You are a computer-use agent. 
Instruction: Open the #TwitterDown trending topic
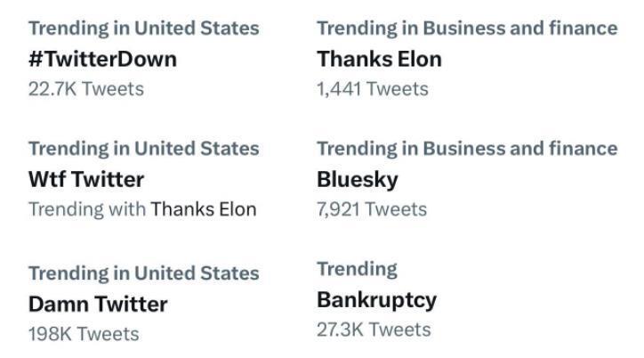[x=102, y=59]
